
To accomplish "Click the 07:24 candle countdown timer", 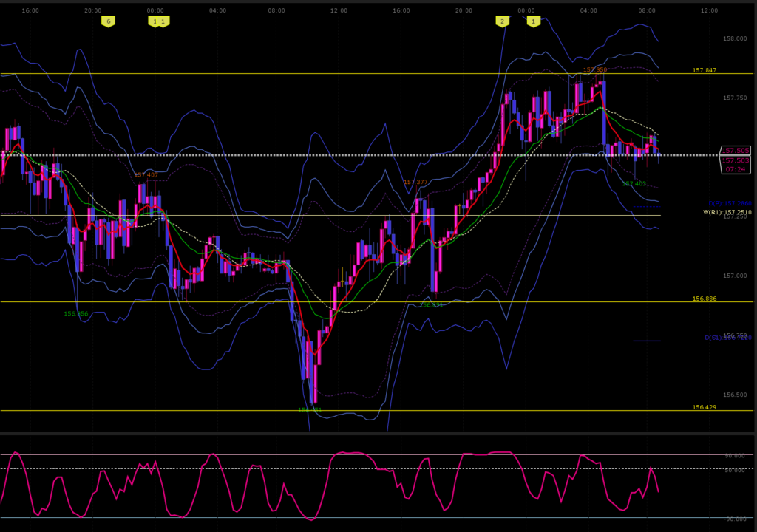I will 735,169.
